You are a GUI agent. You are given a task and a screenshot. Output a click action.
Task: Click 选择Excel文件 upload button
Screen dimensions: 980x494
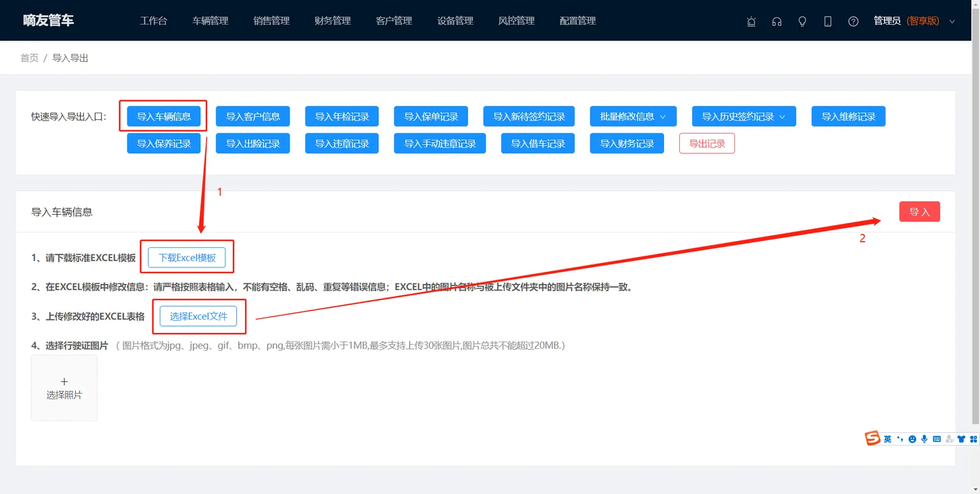coord(198,316)
